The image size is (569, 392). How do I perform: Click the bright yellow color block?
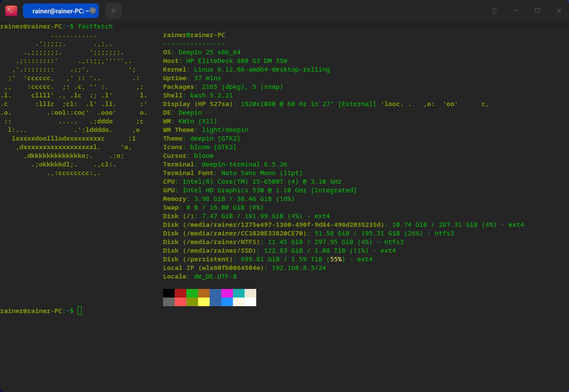[204, 302]
